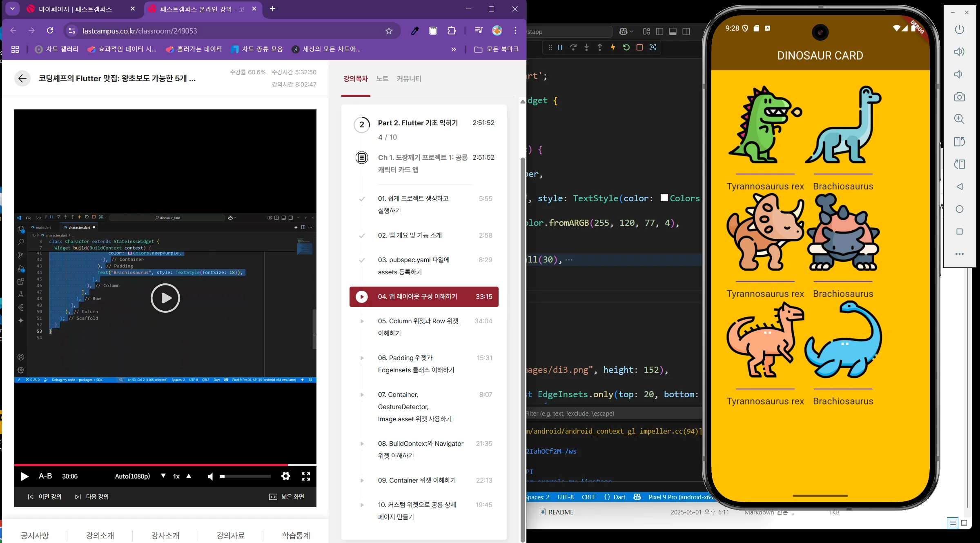Open the 커뮤니티 tab
The image size is (980, 543).
pyautogui.click(x=409, y=78)
